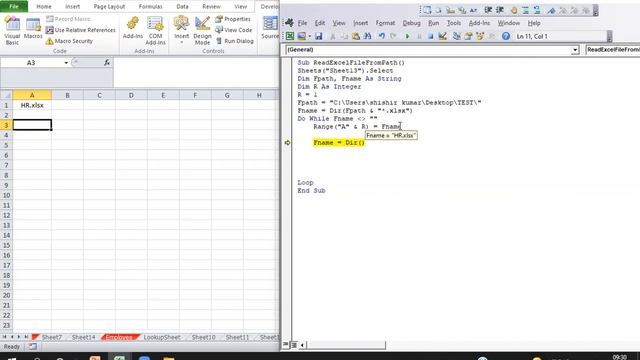
Task: Select row 5 header
Action: coord(6,145)
